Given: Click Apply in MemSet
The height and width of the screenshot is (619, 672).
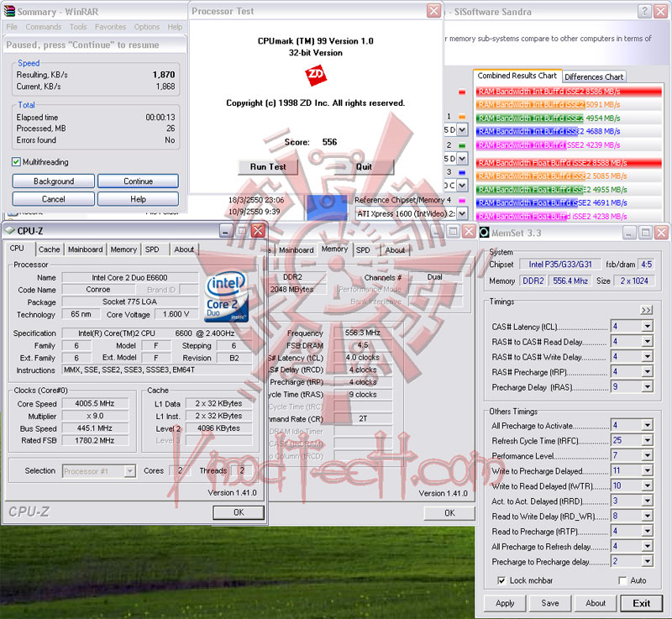Looking at the screenshot, I should [505, 603].
